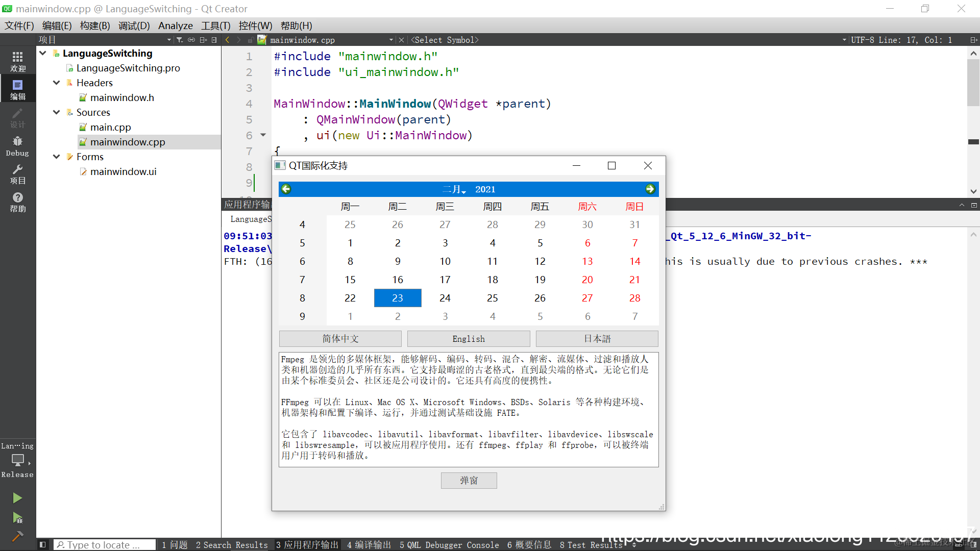This screenshot has height=551, width=980.
Task: Synchronize with editor link icon
Action: click(191, 40)
